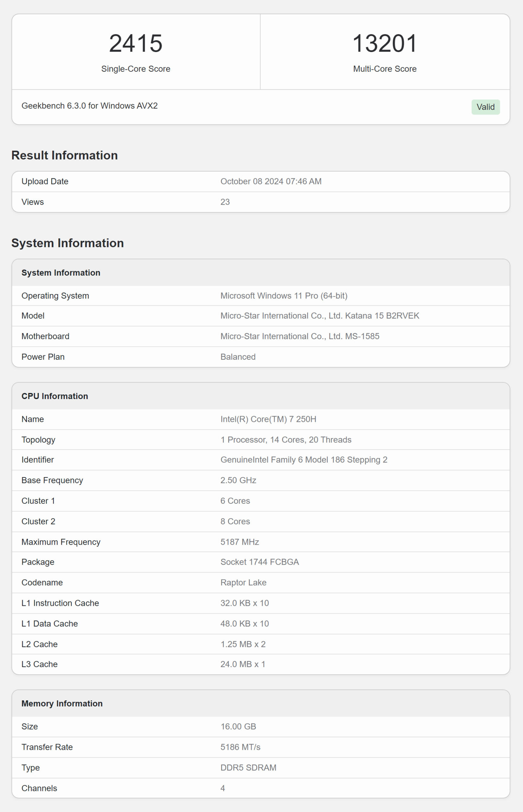
Task: Click the Motherboard label
Action: click(x=45, y=336)
